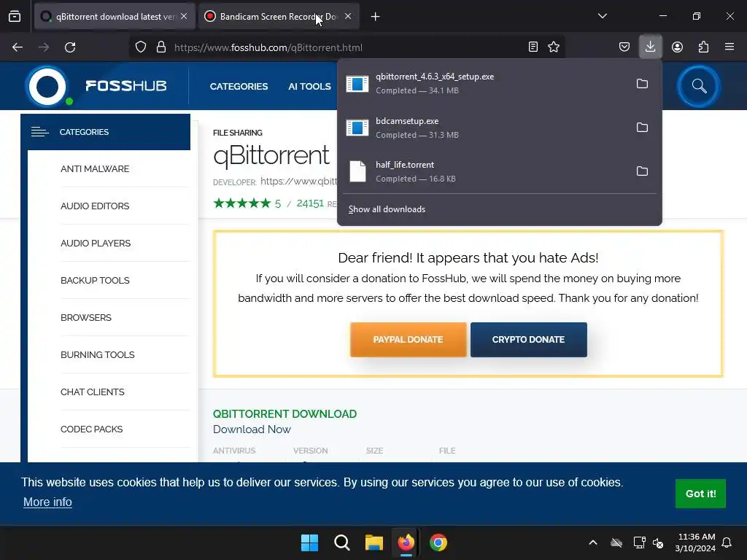Reload the current page

(70, 47)
